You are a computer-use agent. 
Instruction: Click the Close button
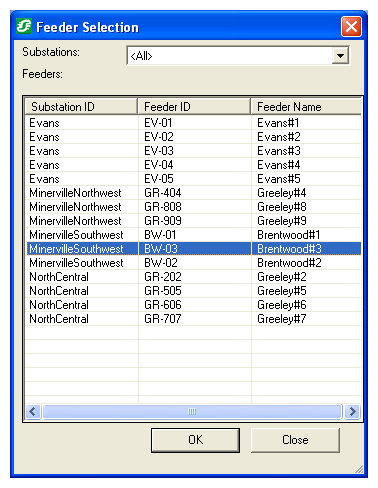pos(295,440)
